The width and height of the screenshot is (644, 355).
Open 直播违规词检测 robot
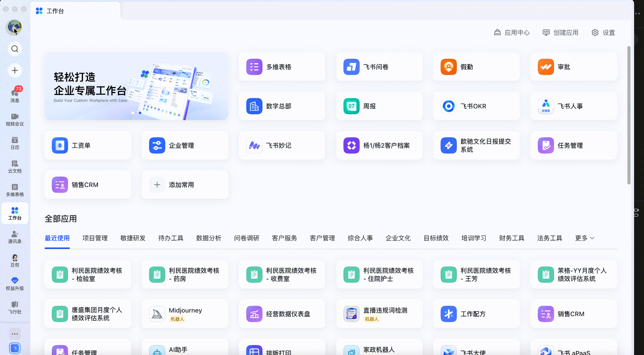point(379,314)
